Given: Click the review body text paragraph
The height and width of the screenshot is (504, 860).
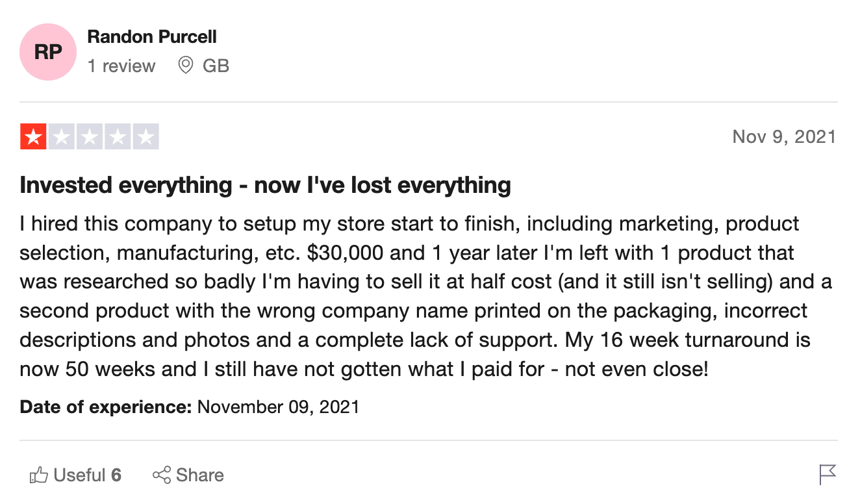Looking at the screenshot, I should pos(426,297).
